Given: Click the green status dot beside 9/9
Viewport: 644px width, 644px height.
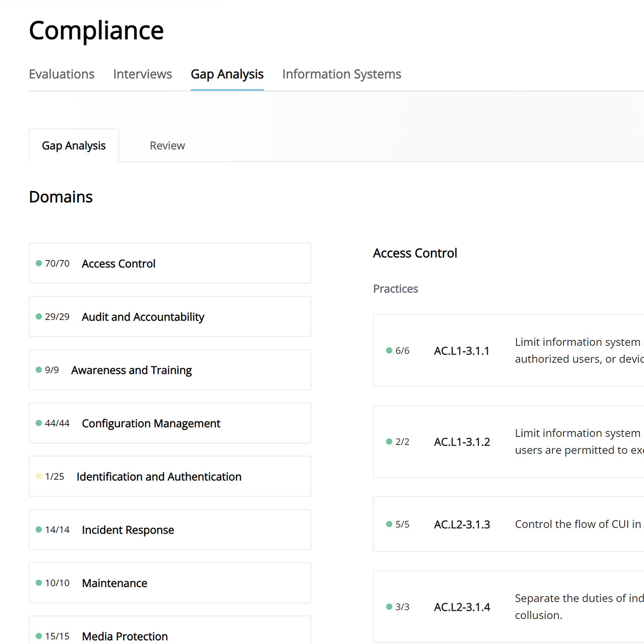Looking at the screenshot, I should coord(39,370).
